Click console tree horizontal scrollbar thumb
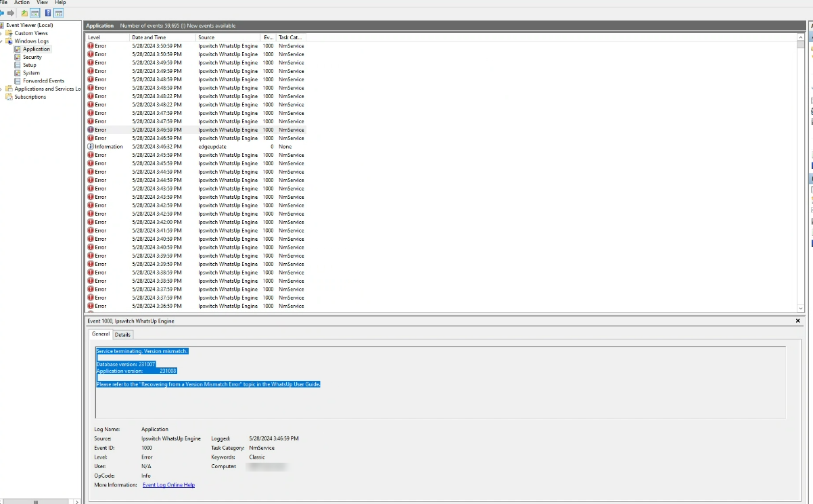 pyautogui.click(x=36, y=501)
